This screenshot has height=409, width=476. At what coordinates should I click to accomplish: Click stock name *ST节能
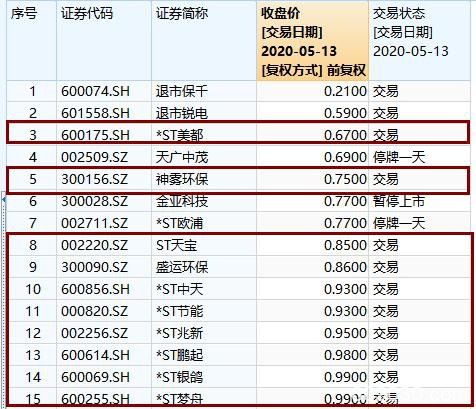click(x=179, y=311)
